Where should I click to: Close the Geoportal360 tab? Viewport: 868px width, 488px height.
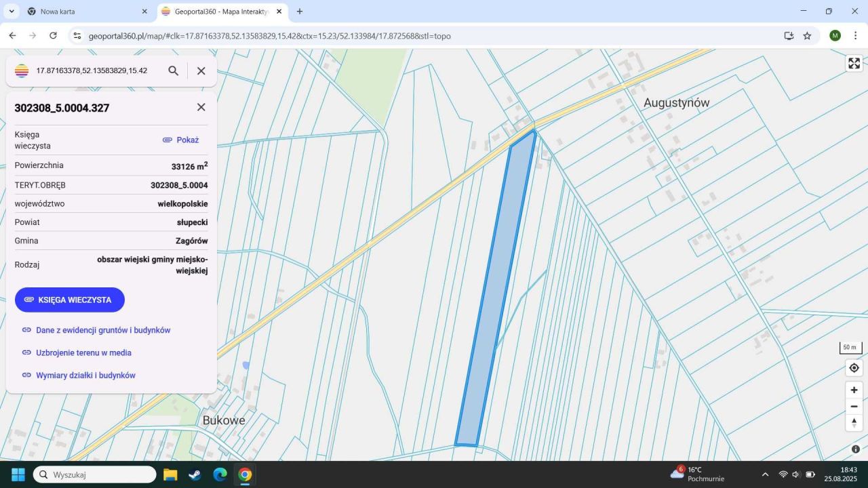279,12
